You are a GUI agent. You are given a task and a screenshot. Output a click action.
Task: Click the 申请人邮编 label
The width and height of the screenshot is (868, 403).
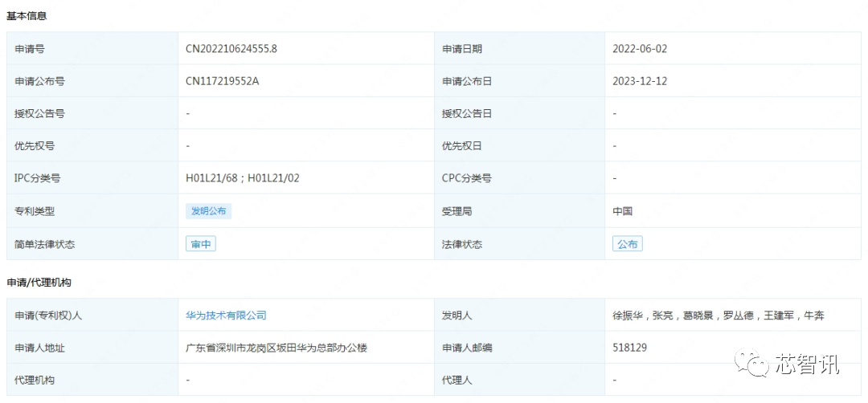pyautogui.click(x=467, y=348)
